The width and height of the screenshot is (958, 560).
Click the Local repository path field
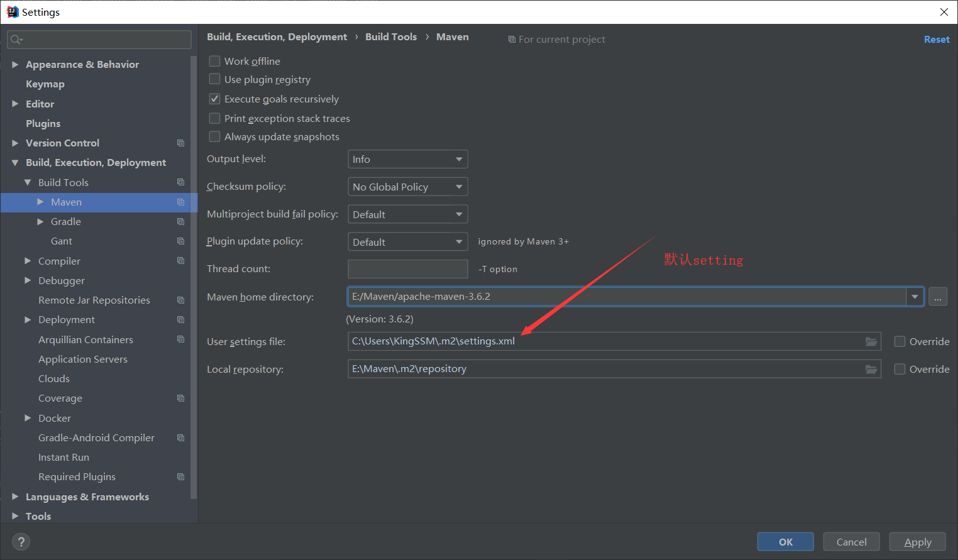[614, 369]
